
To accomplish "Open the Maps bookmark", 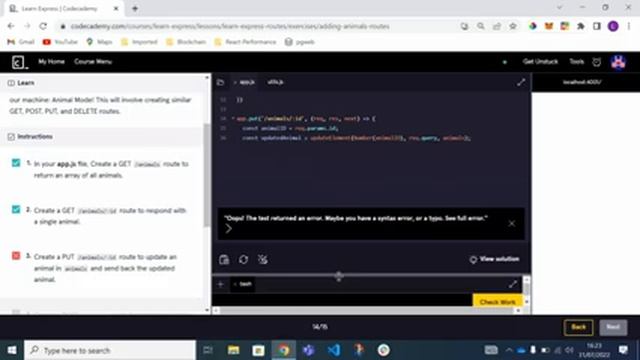I will coord(99,42).
